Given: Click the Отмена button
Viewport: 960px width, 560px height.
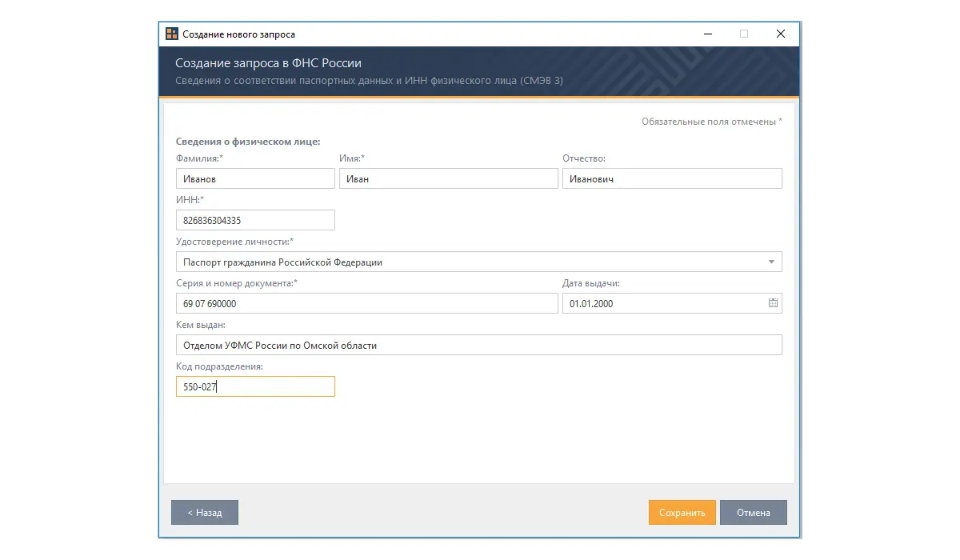Looking at the screenshot, I should click(x=754, y=513).
